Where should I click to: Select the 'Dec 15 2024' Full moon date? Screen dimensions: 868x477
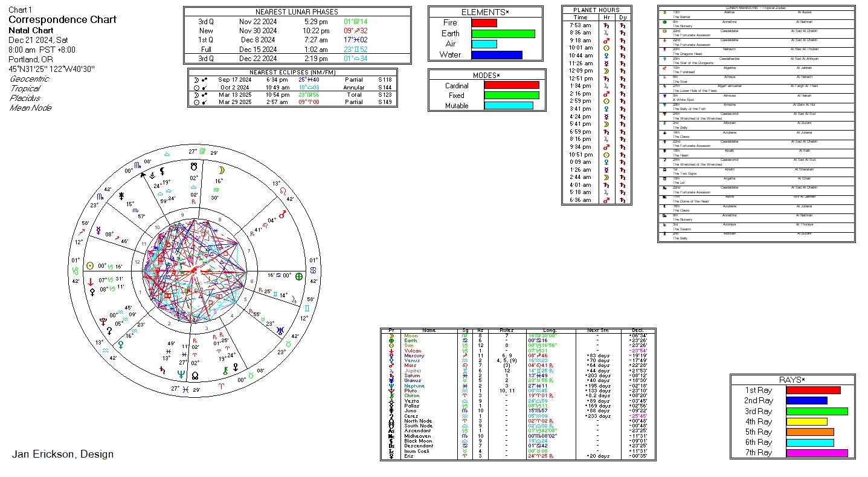[257, 50]
